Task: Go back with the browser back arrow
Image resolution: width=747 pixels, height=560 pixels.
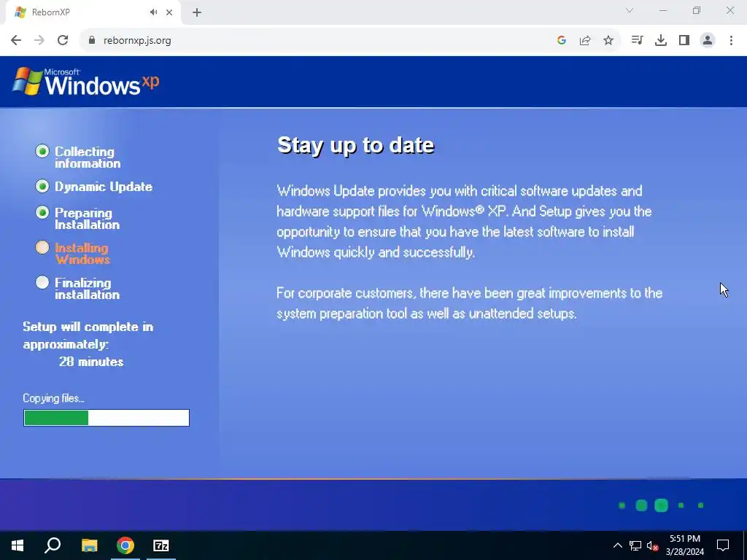Action: click(16, 40)
